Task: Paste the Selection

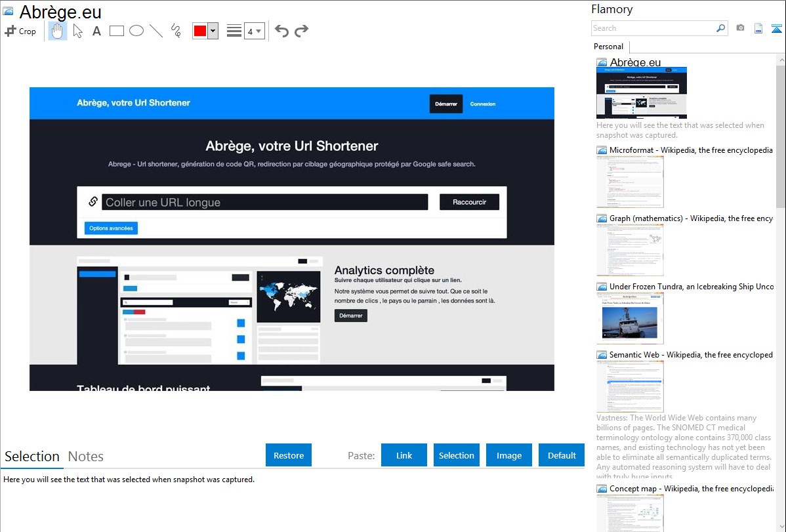Action: click(x=457, y=455)
